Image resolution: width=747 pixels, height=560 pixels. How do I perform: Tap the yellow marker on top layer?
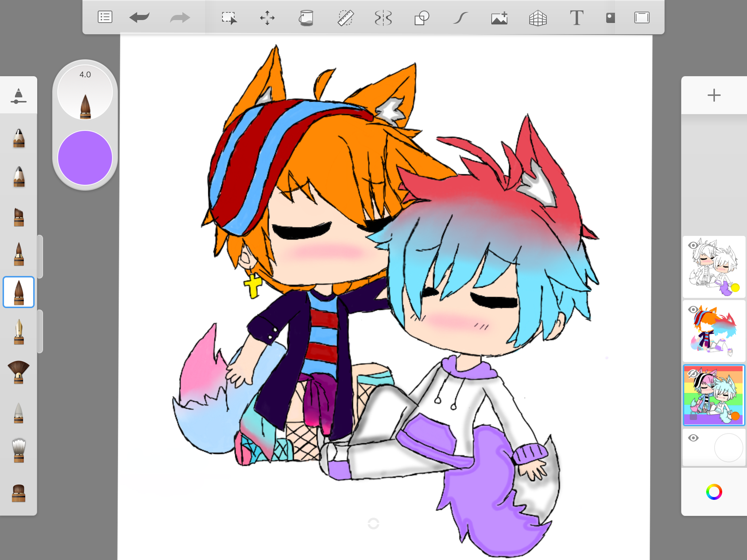(x=735, y=288)
